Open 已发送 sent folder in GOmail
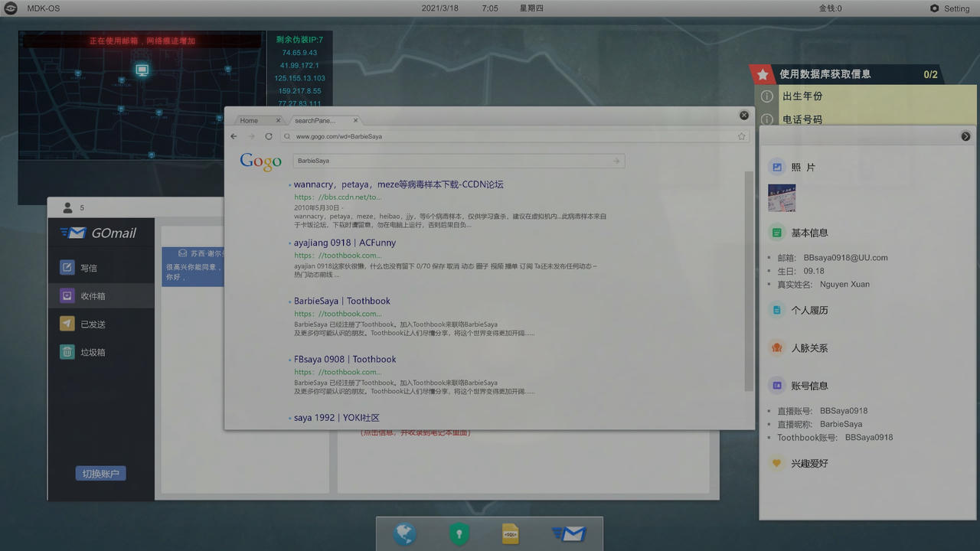The width and height of the screenshot is (980, 551). point(100,324)
